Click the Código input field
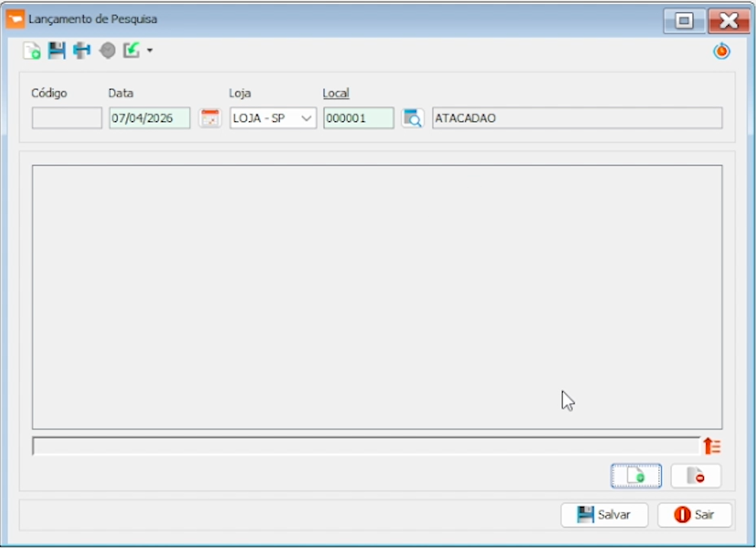This screenshot has width=756, height=548. tap(67, 118)
